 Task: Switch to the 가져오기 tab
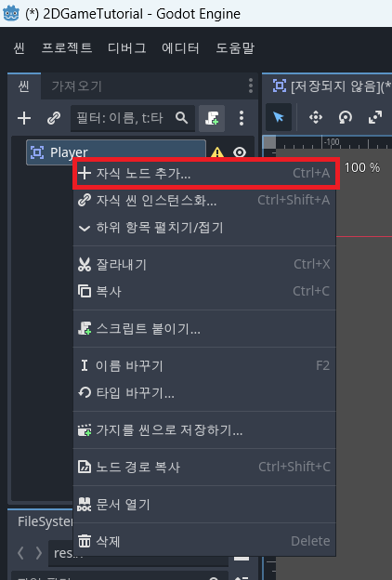tap(76, 86)
